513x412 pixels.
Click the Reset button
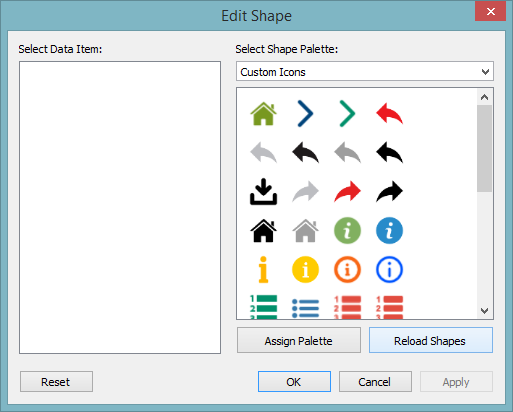coord(56,381)
